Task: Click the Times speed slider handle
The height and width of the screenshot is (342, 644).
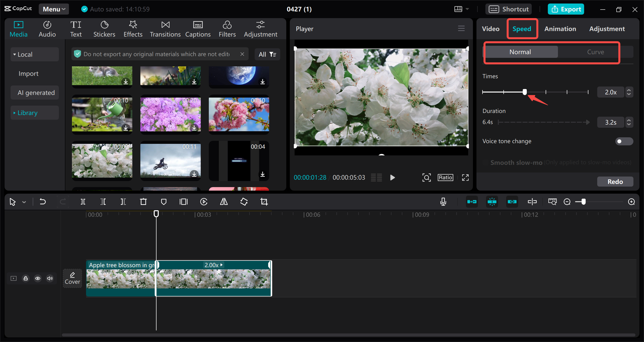Action: point(525,92)
